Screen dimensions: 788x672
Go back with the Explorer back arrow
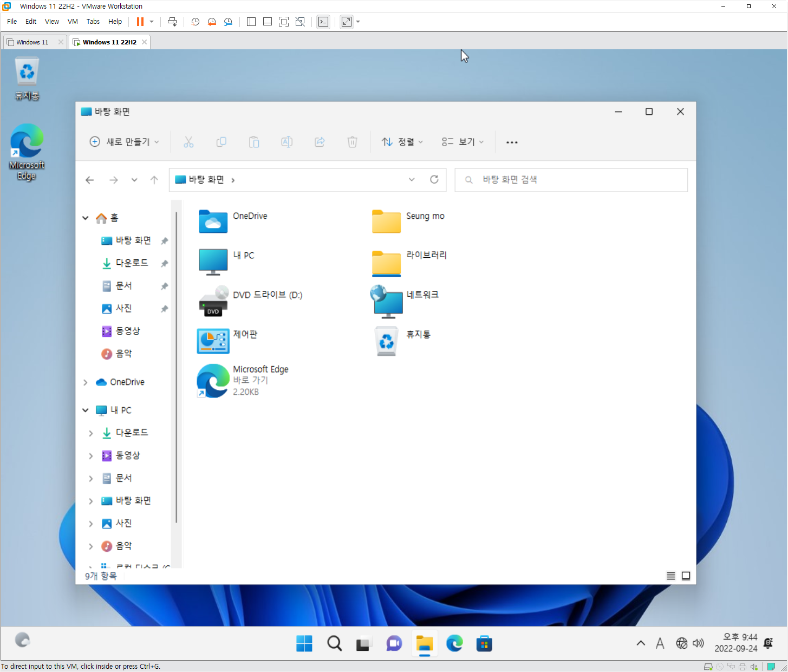coord(90,180)
